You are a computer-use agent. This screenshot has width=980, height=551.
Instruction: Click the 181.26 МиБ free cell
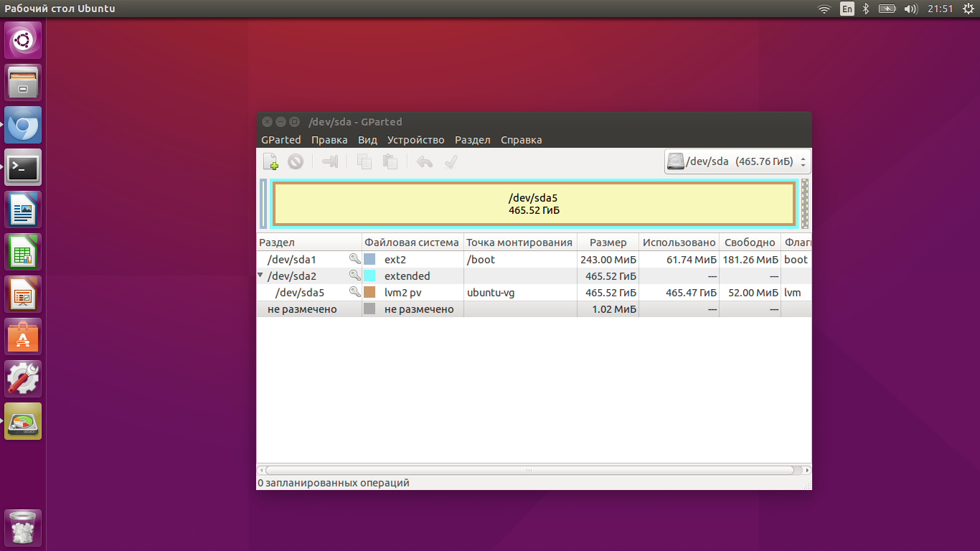[x=750, y=260]
